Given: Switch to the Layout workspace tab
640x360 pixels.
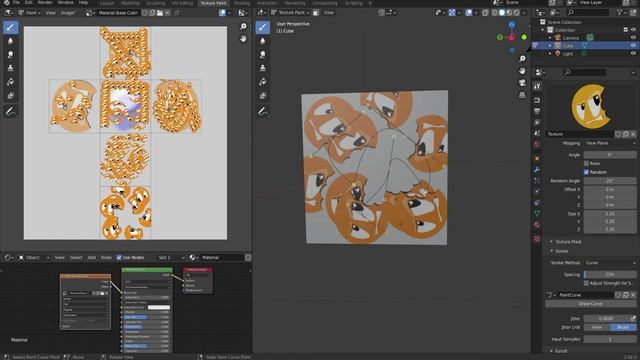Looking at the screenshot, I should click(107, 3).
